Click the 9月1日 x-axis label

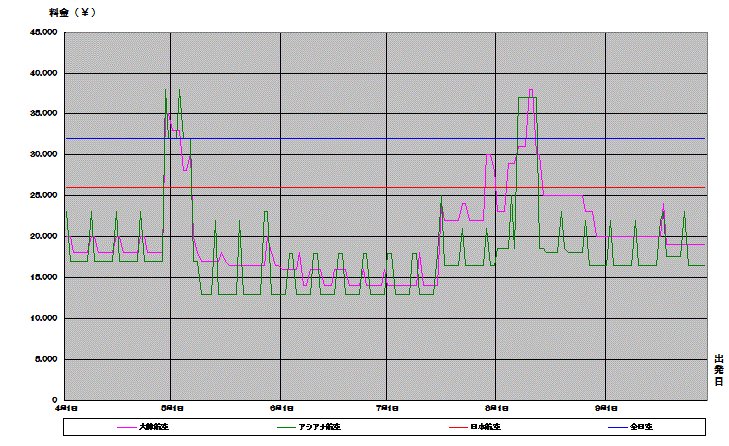pos(605,408)
